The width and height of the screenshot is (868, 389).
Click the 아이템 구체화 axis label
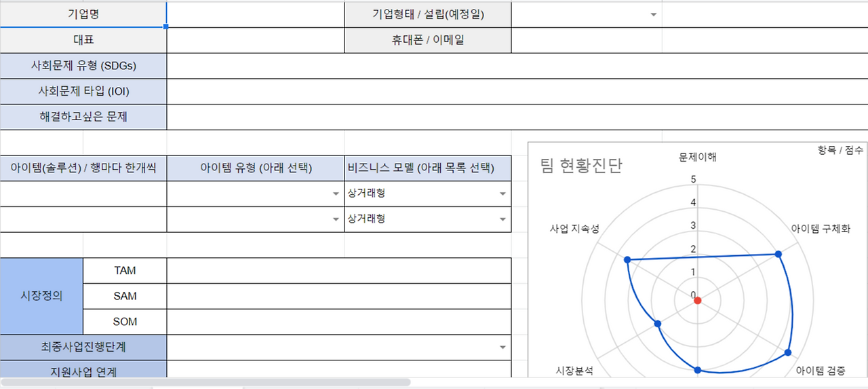coord(820,228)
